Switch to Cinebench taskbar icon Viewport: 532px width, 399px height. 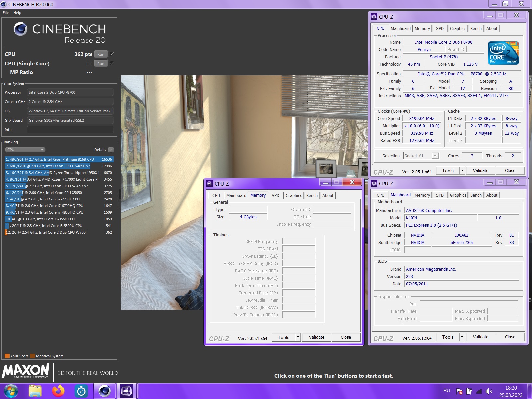104,391
